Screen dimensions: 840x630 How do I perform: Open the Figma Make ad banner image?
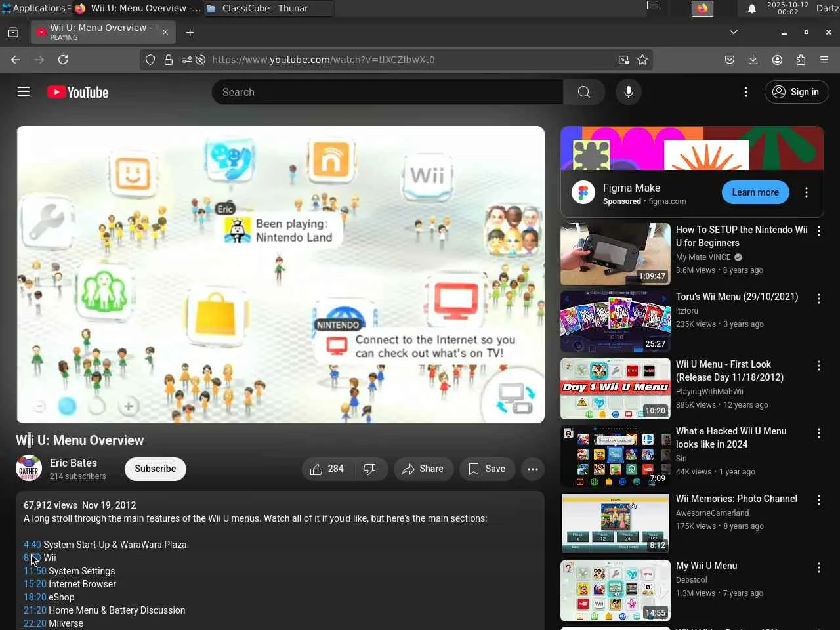click(692, 148)
